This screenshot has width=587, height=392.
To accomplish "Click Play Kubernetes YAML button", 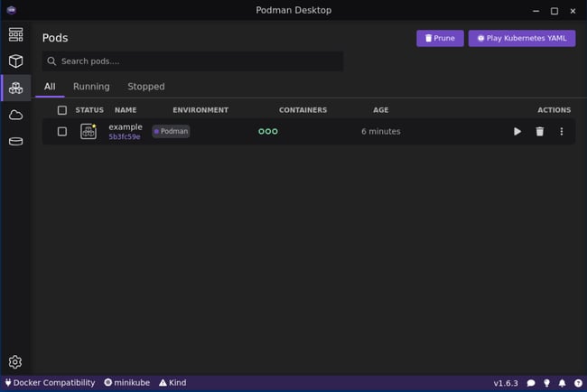I will tap(522, 38).
